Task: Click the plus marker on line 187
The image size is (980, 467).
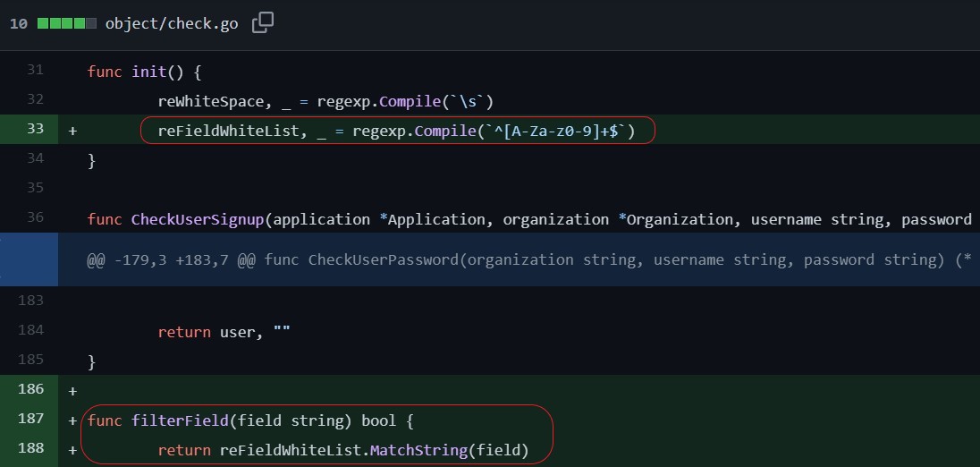Action: coord(72,421)
